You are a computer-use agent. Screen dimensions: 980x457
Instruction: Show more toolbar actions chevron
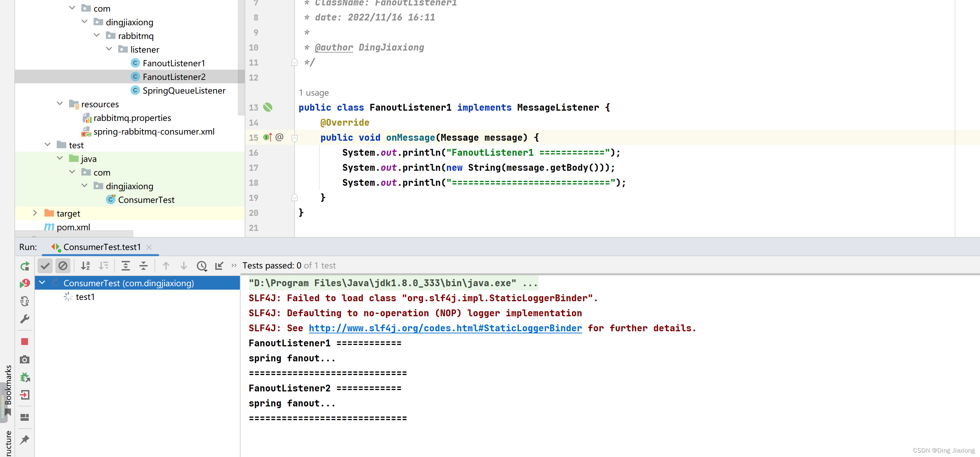pyautogui.click(x=234, y=265)
